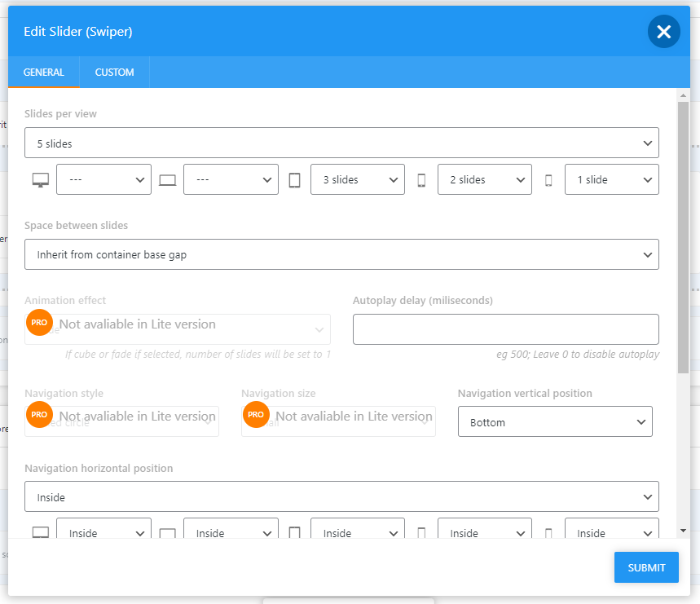Screen dimensions: 700x604
Task: Click the small phone icon next to '1 slide'
Action: pyautogui.click(x=548, y=180)
